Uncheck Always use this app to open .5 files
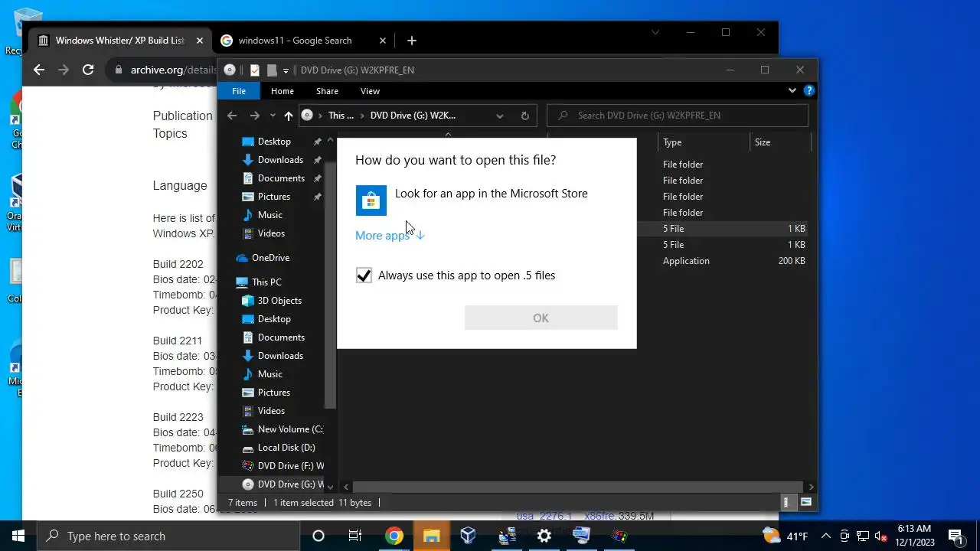This screenshot has width=980, height=551. click(364, 275)
